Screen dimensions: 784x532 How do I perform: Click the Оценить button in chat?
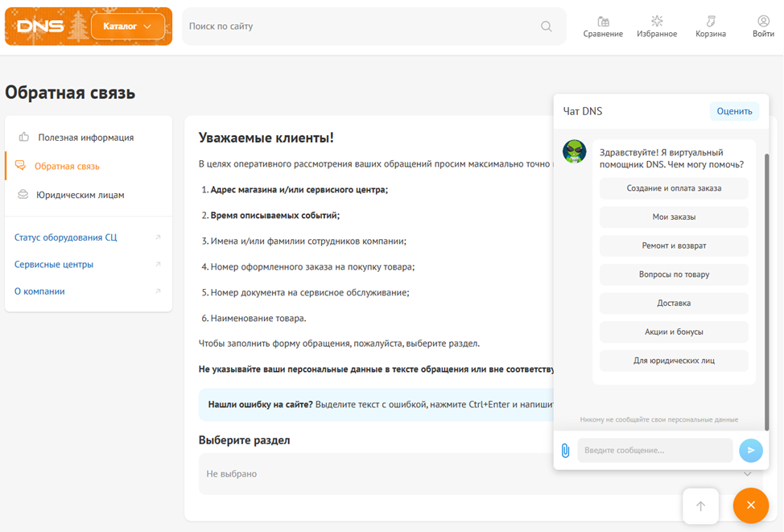[734, 111]
